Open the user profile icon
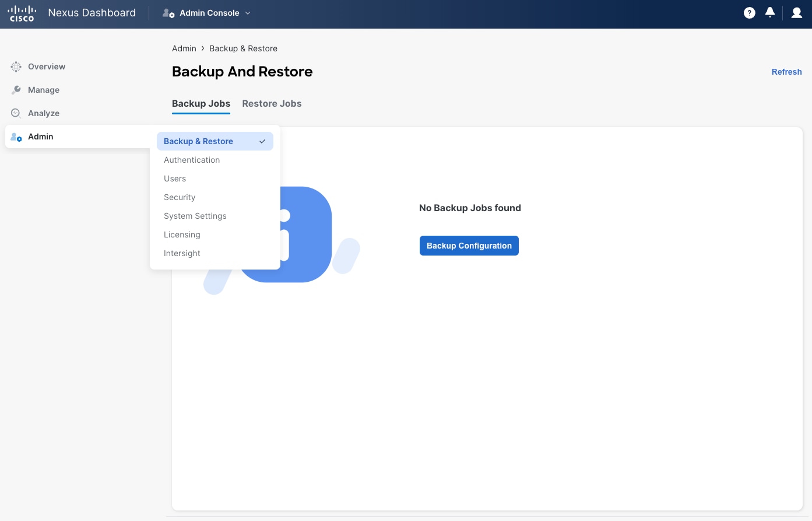This screenshot has height=521, width=812. click(797, 13)
